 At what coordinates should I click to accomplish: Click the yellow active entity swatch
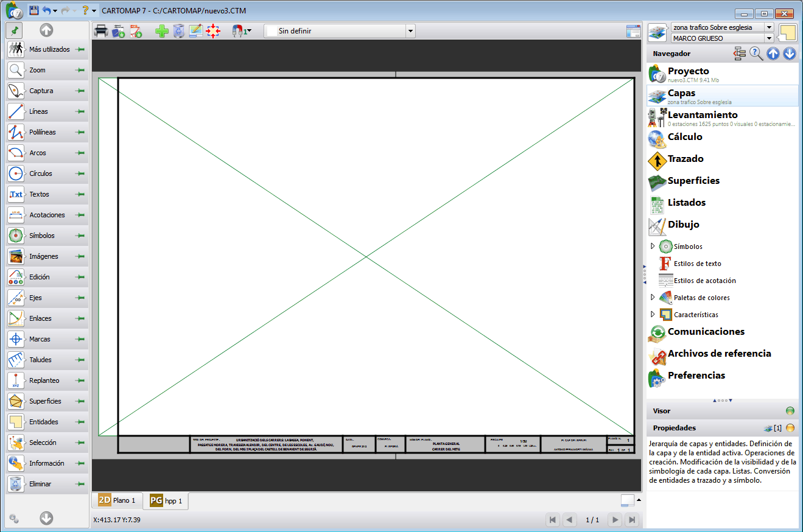[788, 33]
